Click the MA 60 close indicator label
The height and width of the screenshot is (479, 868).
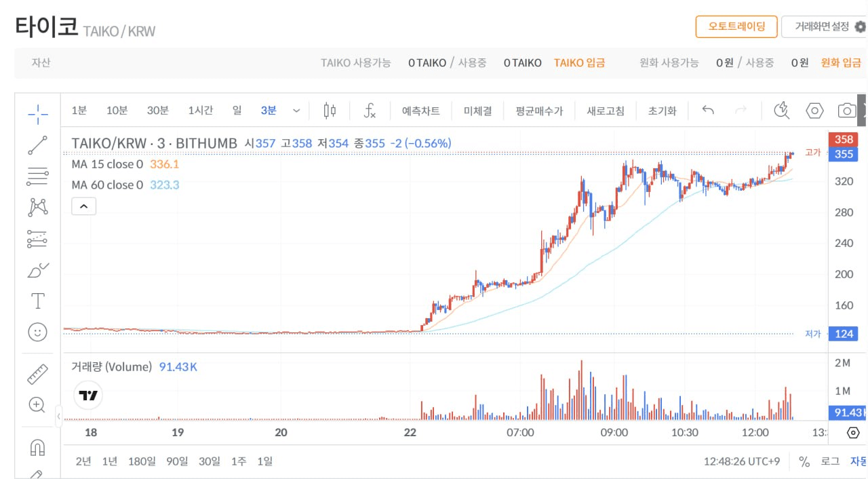pos(107,185)
